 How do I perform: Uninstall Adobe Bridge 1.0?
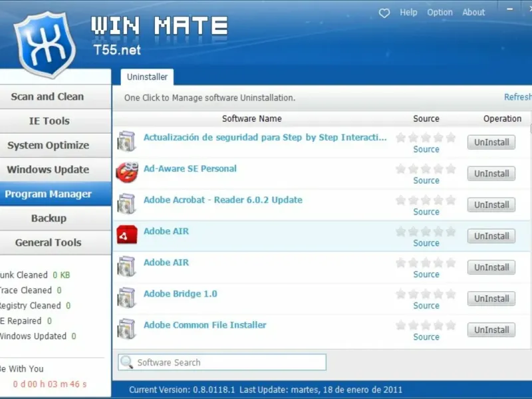pyautogui.click(x=491, y=299)
